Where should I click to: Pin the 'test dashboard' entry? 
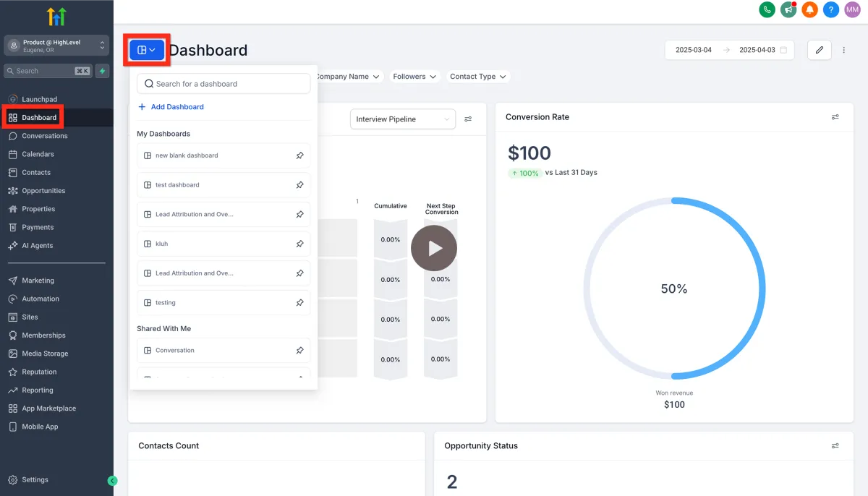click(x=299, y=185)
